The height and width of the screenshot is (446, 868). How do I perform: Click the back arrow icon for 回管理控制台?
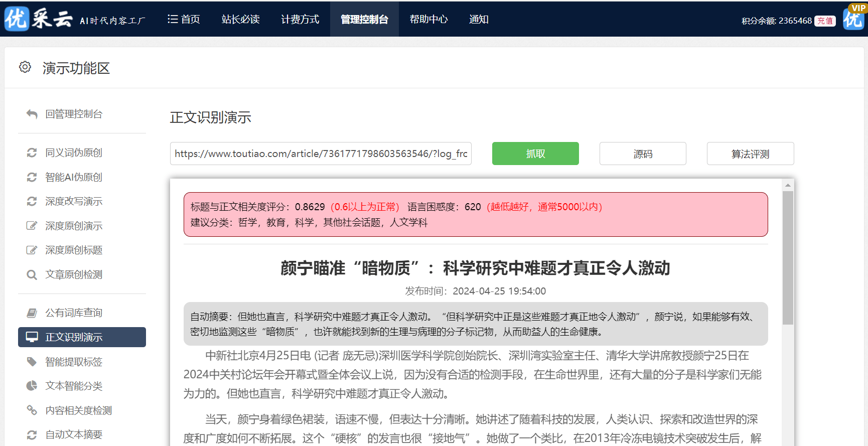32,114
